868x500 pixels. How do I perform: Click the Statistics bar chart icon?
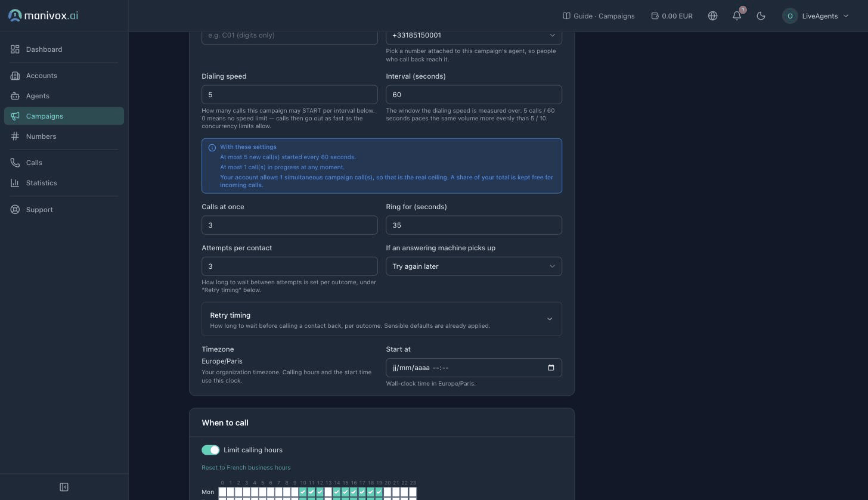tap(15, 183)
